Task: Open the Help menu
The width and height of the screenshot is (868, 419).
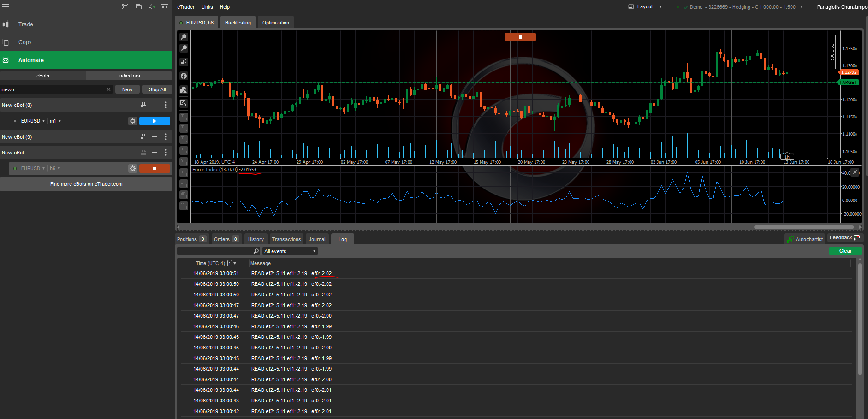Action: pyautogui.click(x=225, y=7)
